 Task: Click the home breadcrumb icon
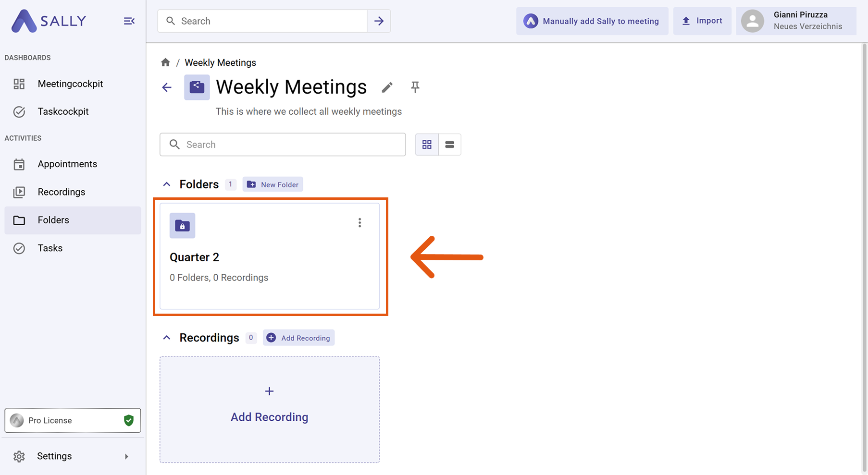165,62
